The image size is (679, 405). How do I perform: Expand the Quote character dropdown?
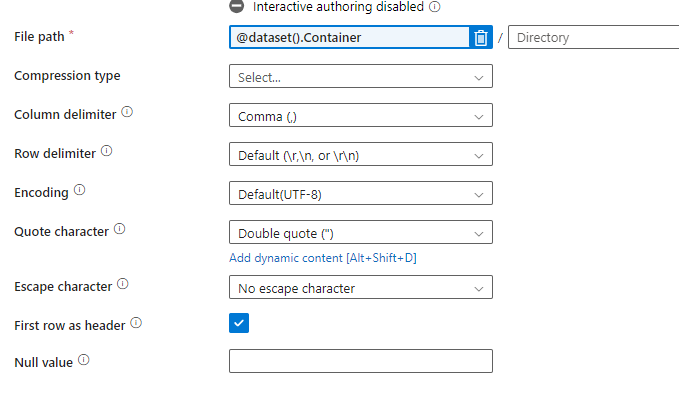point(360,232)
